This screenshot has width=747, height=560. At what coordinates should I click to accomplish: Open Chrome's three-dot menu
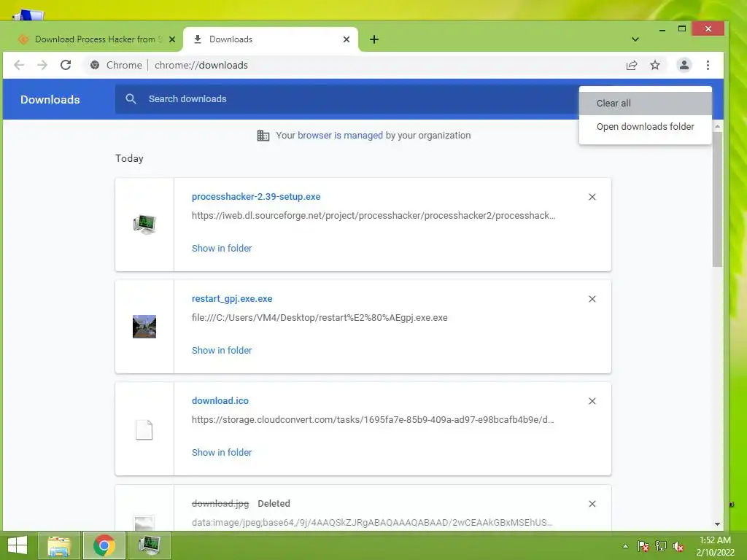point(708,65)
